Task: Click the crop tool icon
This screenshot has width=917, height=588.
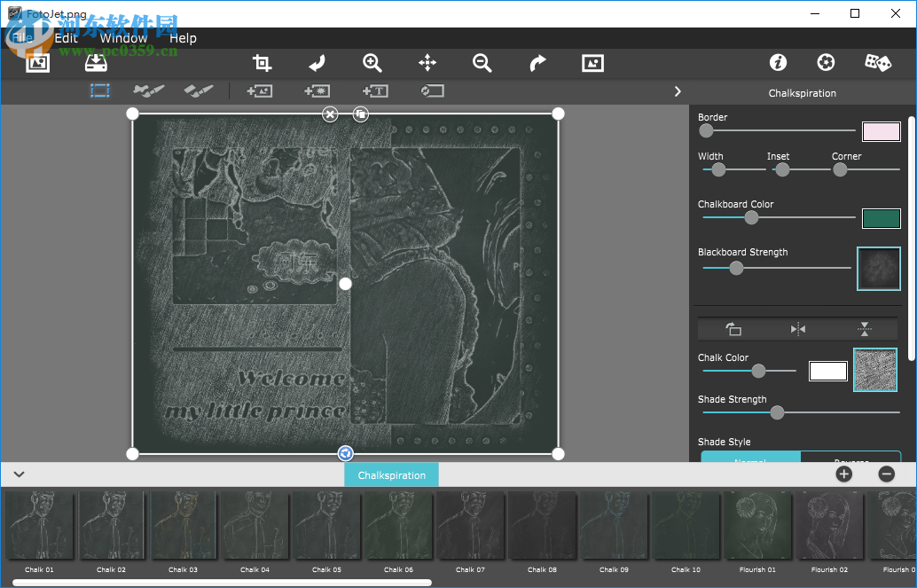Action: click(x=262, y=63)
